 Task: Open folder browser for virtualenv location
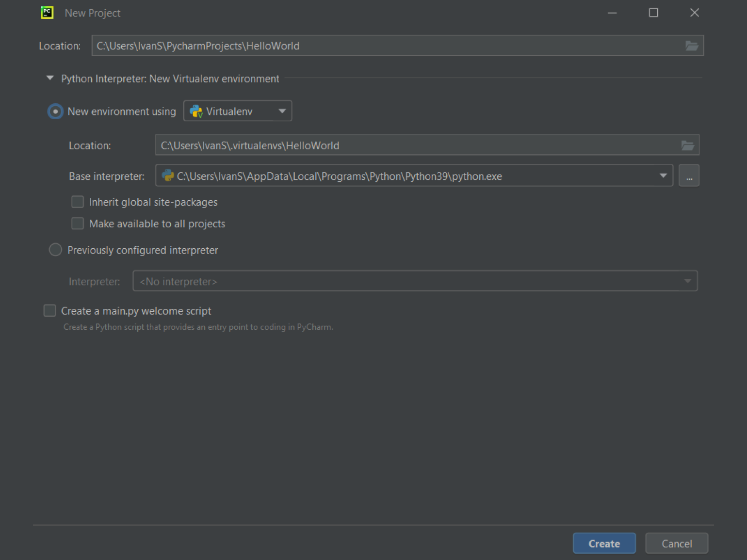pos(687,145)
